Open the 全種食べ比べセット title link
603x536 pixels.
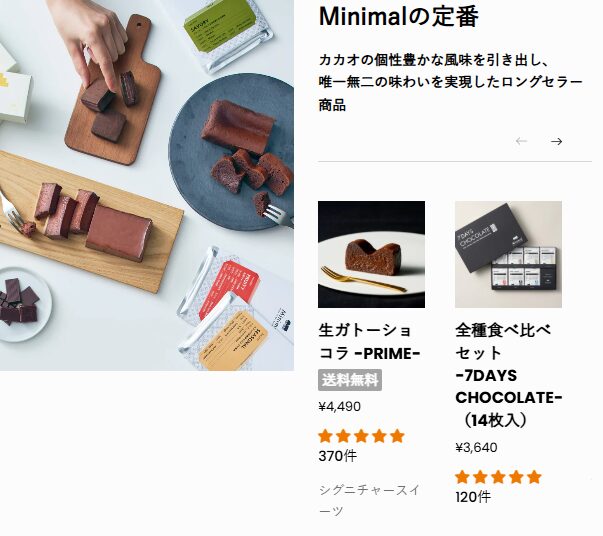[508, 375]
